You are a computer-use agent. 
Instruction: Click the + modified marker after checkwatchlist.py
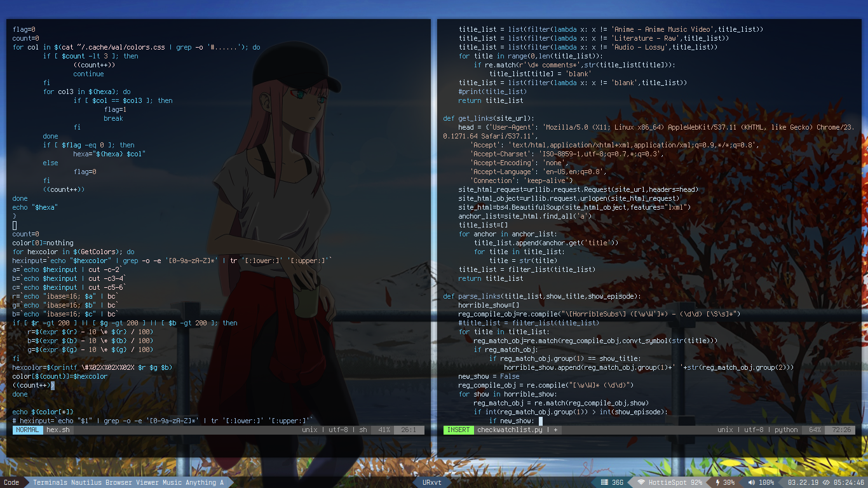(x=555, y=430)
